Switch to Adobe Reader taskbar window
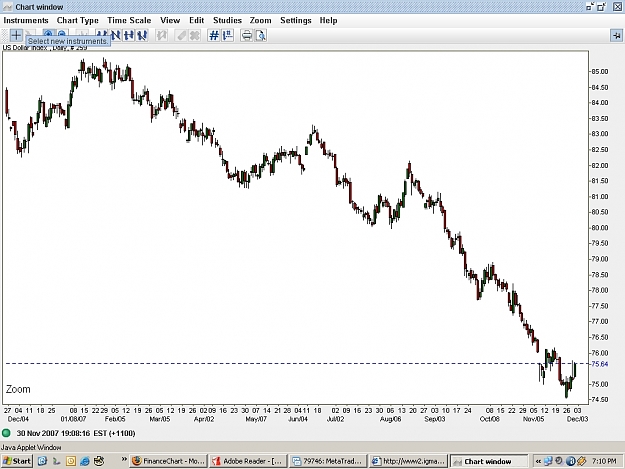 pyautogui.click(x=248, y=461)
